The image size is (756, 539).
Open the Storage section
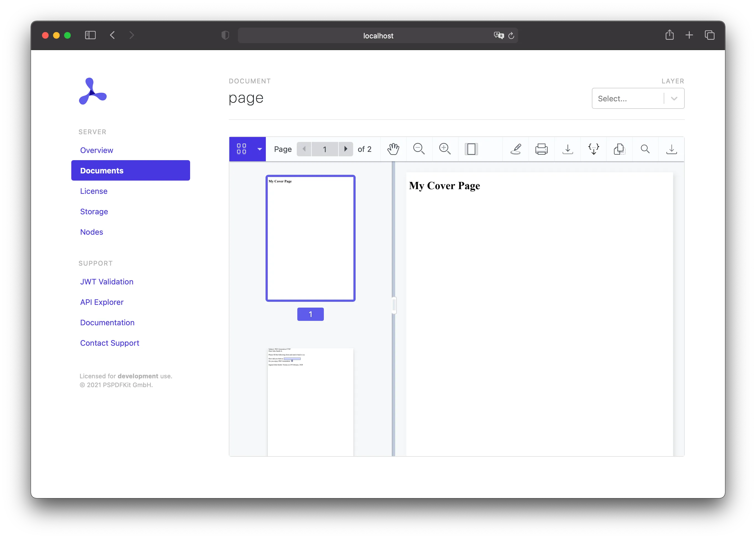pos(94,212)
